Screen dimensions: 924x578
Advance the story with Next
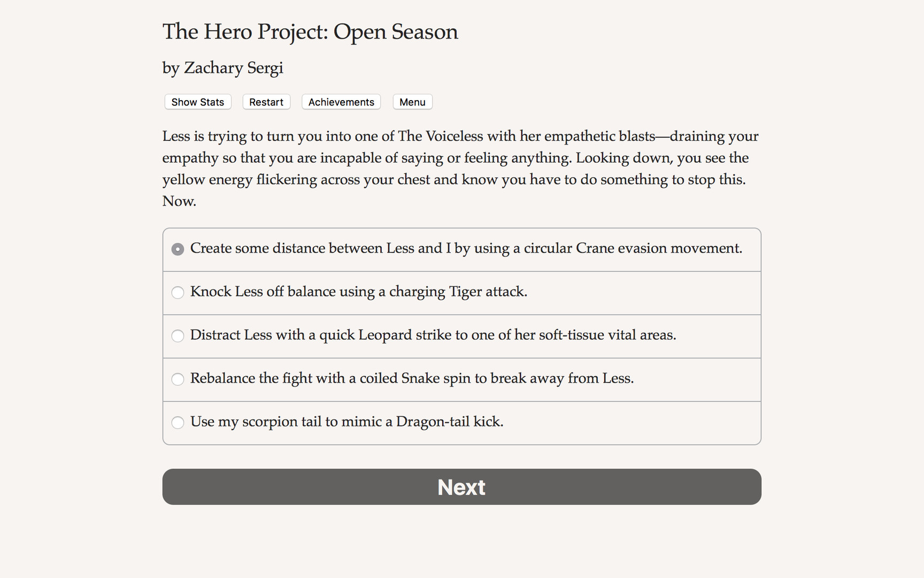coord(461,486)
